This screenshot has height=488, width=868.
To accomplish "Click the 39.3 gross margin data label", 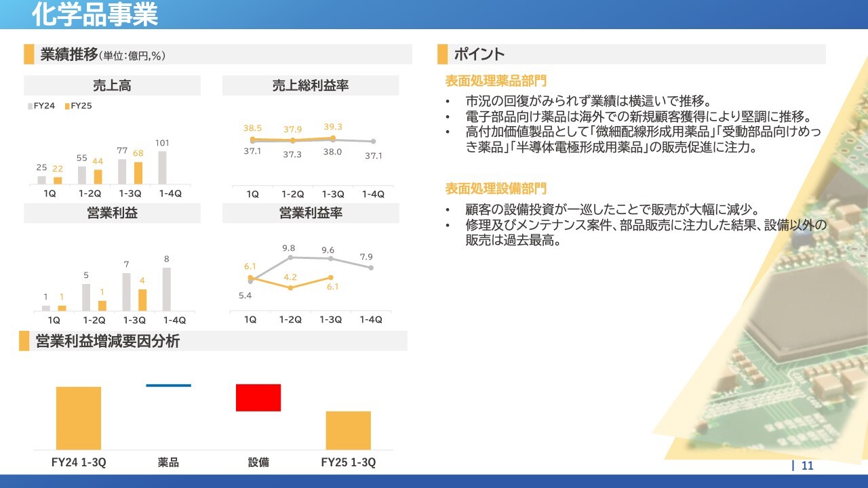I will click(x=332, y=127).
